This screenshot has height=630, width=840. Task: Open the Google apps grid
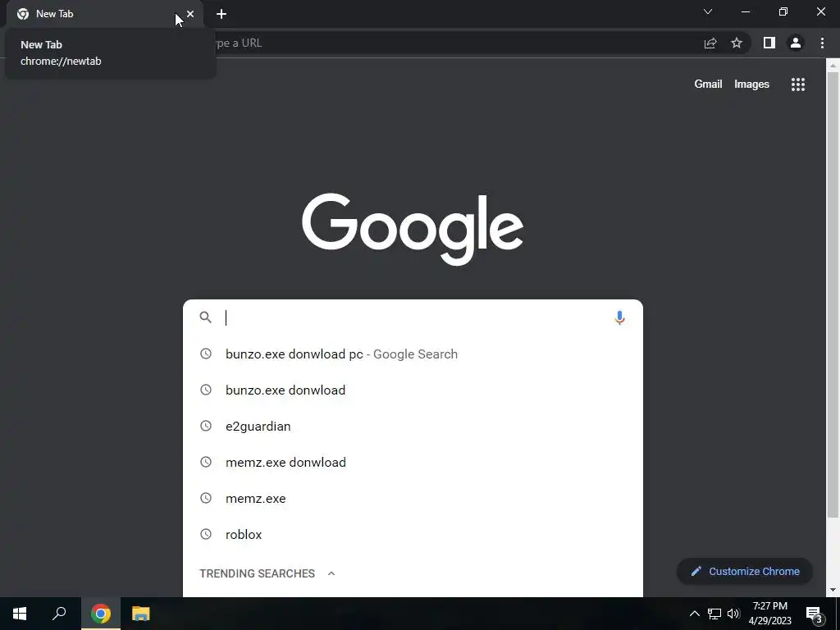[x=798, y=84]
